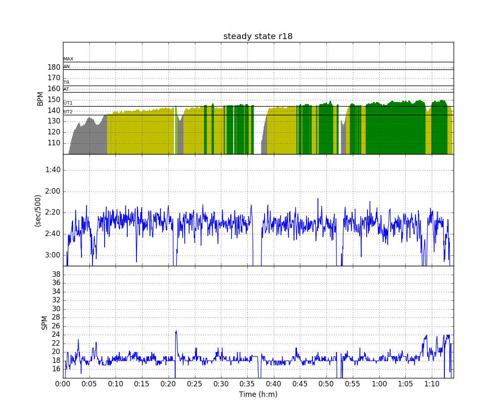
Task: Select the TR zone label
Action: tap(66, 83)
